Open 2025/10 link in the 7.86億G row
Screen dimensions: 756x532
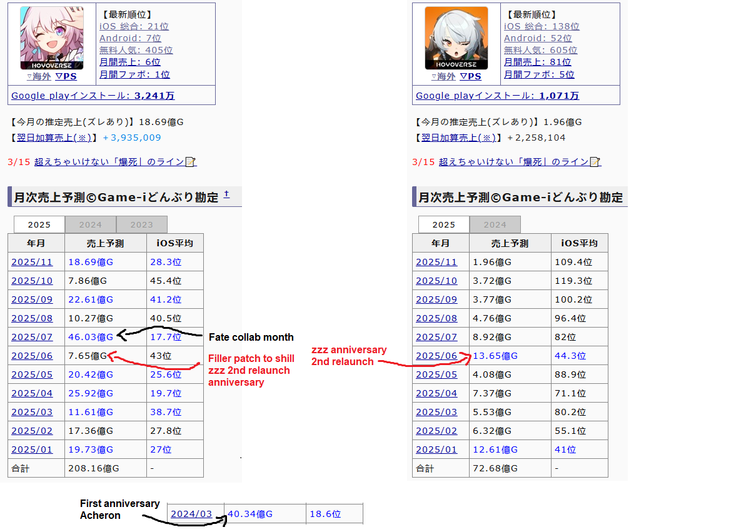32,281
